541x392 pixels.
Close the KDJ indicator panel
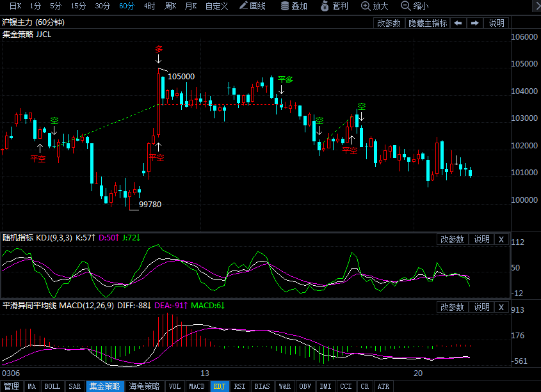501,239
